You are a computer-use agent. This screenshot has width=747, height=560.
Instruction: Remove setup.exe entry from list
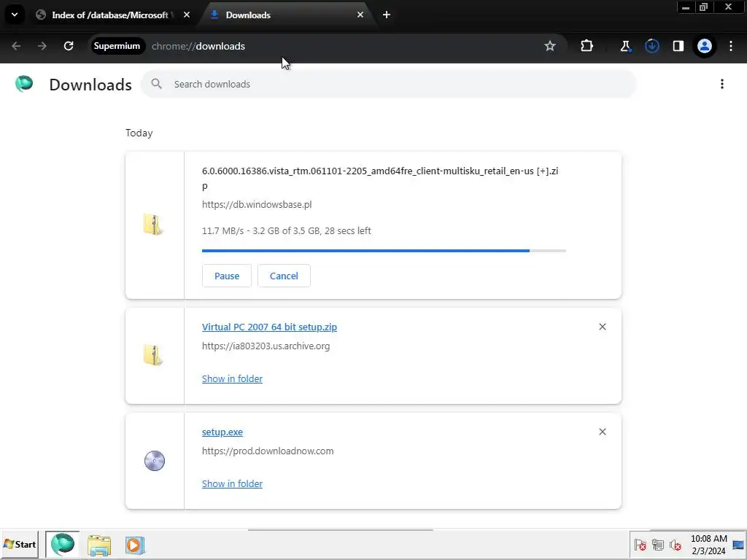pyautogui.click(x=602, y=432)
